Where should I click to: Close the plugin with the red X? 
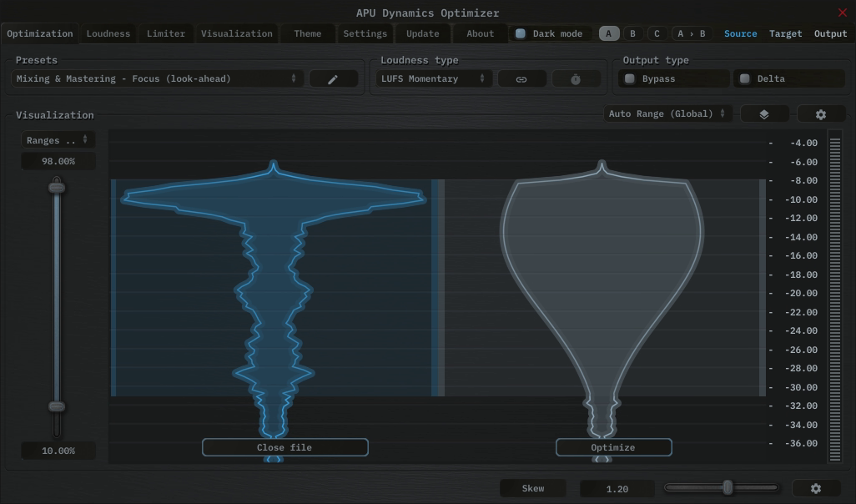(842, 13)
